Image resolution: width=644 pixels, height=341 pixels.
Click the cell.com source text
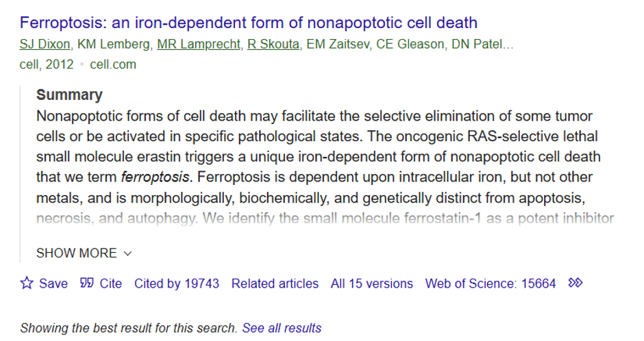pyautogui.click(x=113, y=64)
